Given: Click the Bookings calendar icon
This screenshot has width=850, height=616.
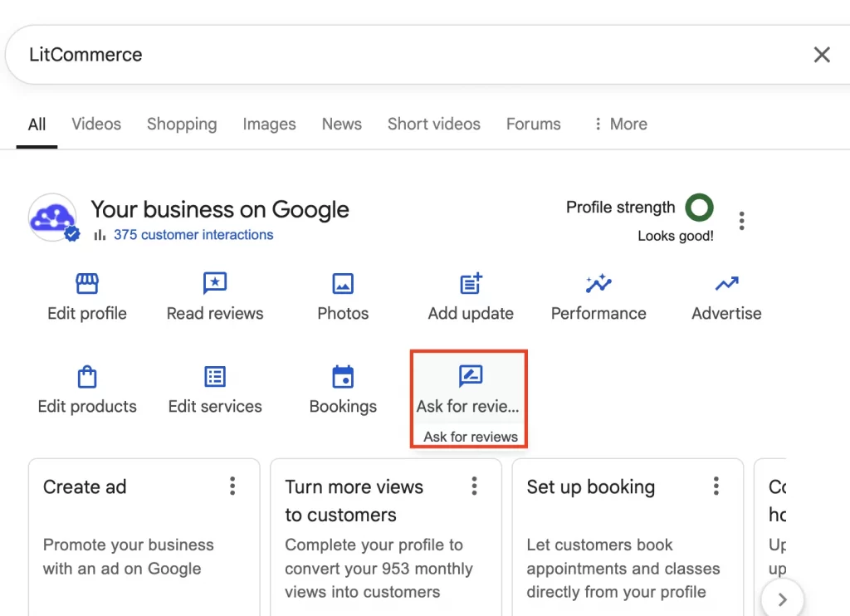Looking at the screenshot, I should click(x=343, y=377).
